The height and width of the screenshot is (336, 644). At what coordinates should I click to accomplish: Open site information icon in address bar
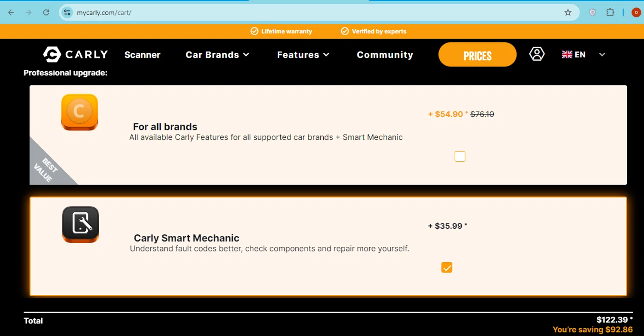(x=67, y=12)
